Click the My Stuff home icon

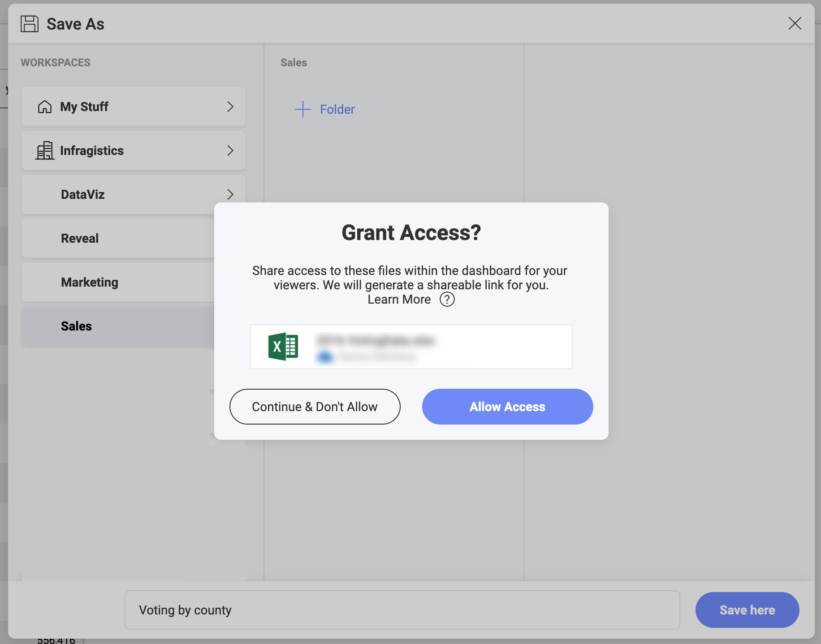point(44,107)
